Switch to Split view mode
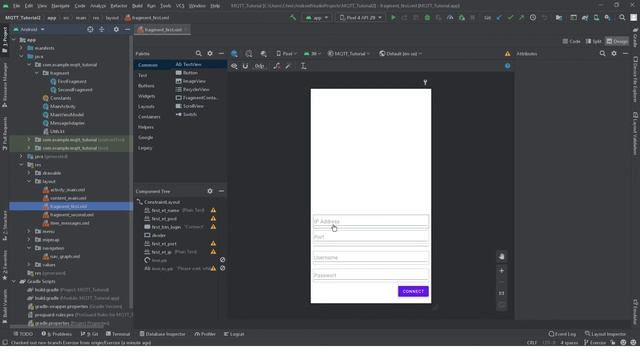Image resolution: width=640 pixels, height=360 pixels. pyautogui.click(x=593, y=41)
